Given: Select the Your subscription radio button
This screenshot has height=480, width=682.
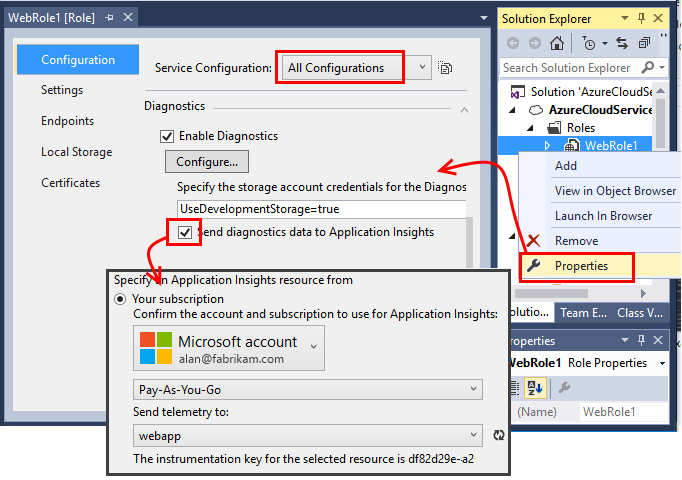Looking at the screenshot, I should (x=121, y=299).
